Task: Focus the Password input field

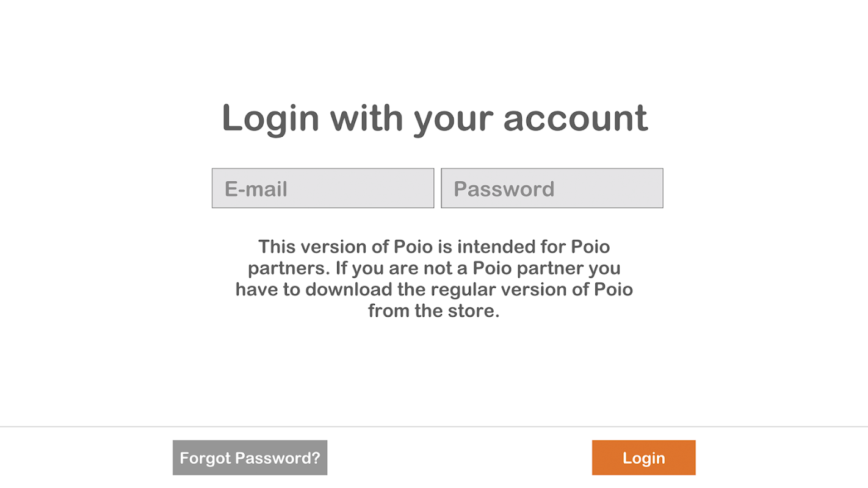Action: point(552,188)
